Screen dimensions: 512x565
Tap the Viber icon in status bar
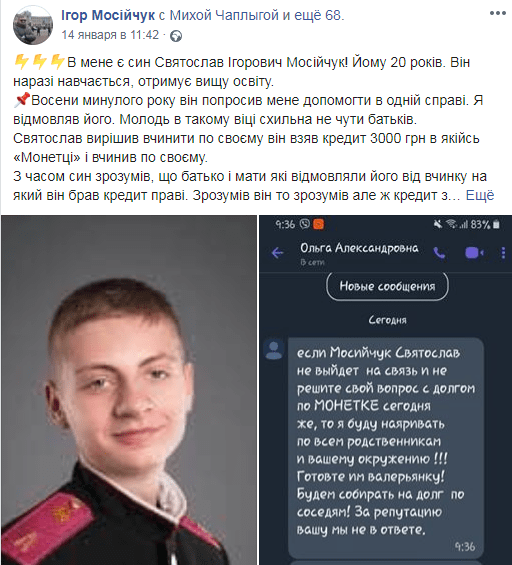coord(305,224)
